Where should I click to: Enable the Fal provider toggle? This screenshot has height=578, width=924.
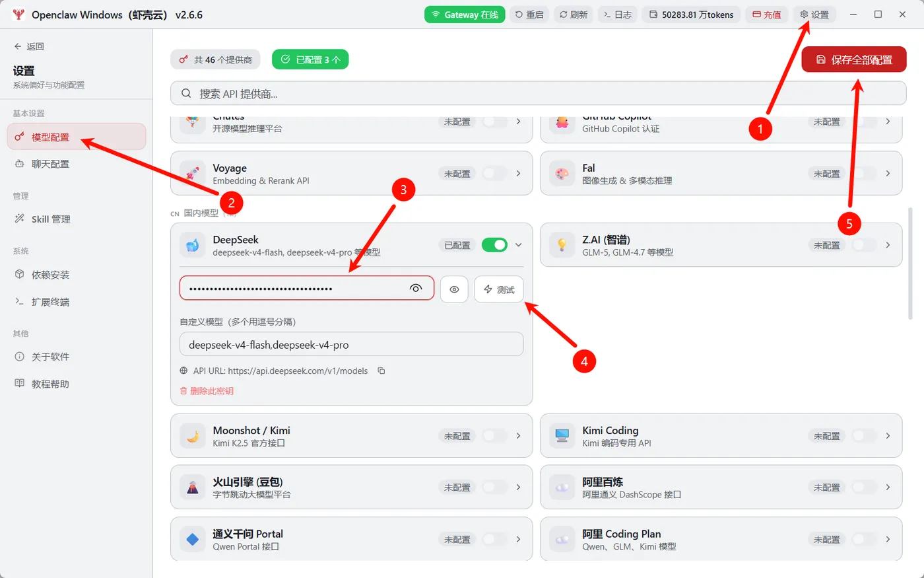[x=864, y=173]
